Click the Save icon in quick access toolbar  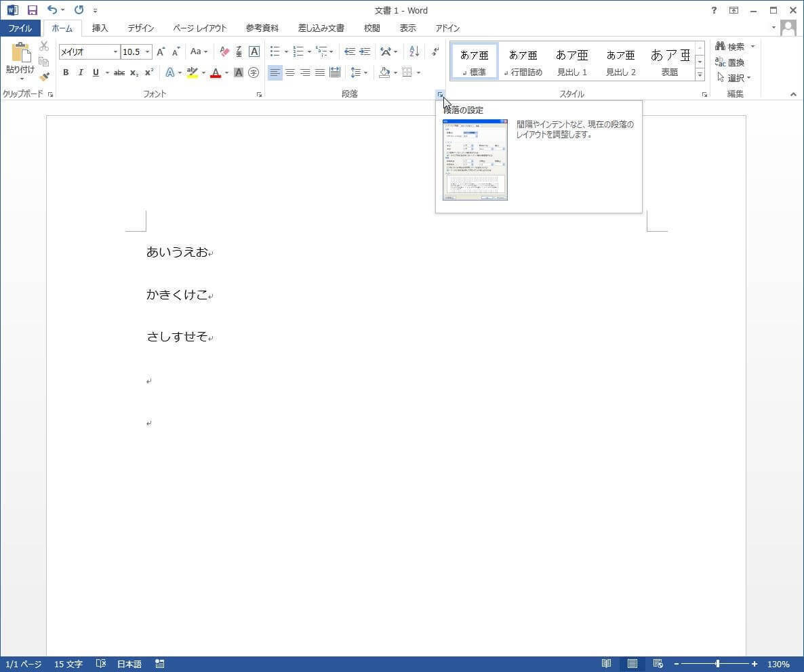pos(32,10)
